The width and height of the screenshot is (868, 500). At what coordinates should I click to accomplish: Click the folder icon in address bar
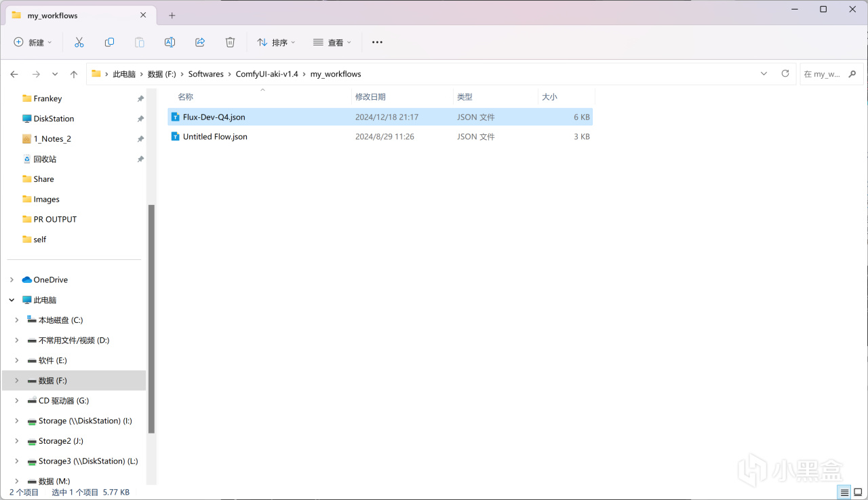96,74
